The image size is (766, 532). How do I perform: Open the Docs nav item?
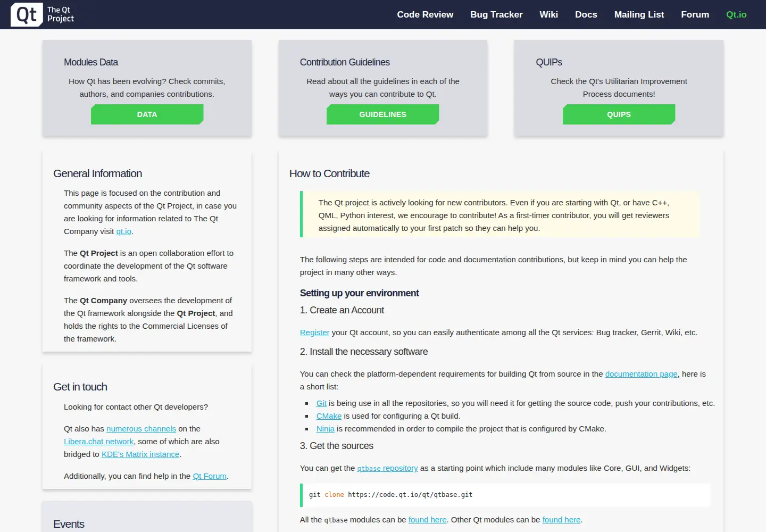point(586,14)
